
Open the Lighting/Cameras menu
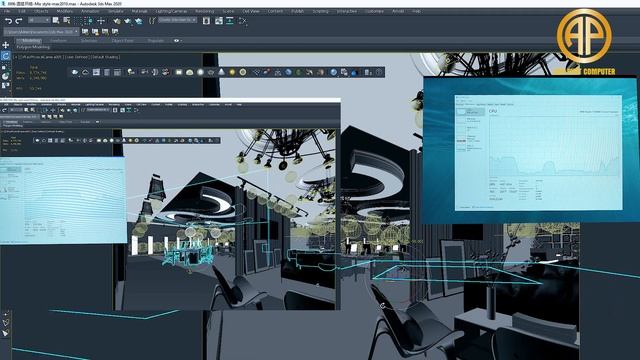point(171,11)
